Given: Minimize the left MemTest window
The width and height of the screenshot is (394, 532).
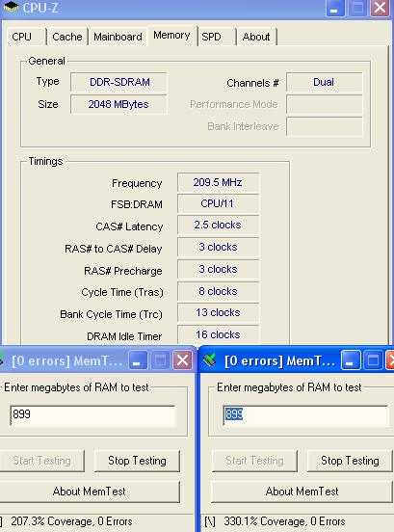Looking at the screenshot, I should coord(138,360).
